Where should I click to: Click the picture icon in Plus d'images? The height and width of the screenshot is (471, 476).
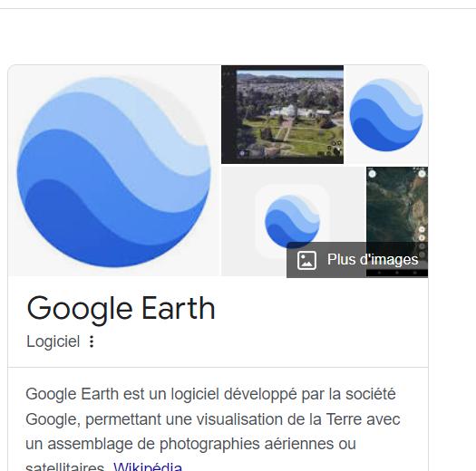tap(306, 260)
